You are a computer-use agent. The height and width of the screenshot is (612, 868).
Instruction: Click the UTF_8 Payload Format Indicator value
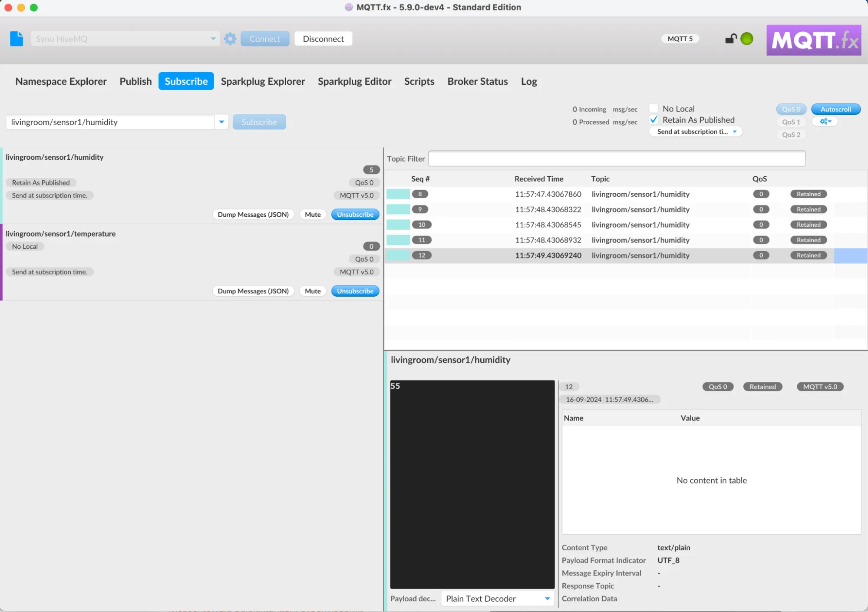point(668,560)
